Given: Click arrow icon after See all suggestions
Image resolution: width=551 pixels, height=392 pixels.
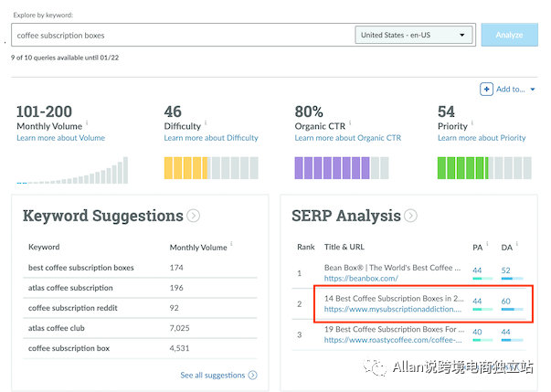Looking at the screenshot, I should click(x=253, y=376).
